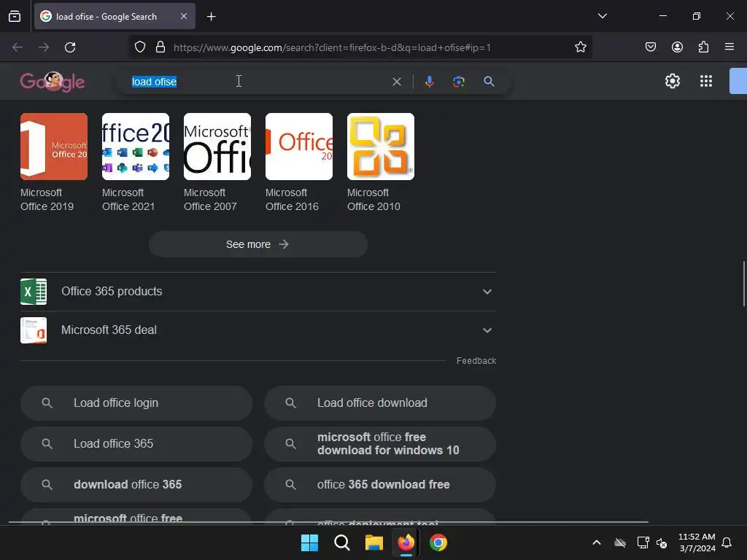This screenshot has height=560, width=747.
Task: Go back to previous page
Action: pos(18,47)
